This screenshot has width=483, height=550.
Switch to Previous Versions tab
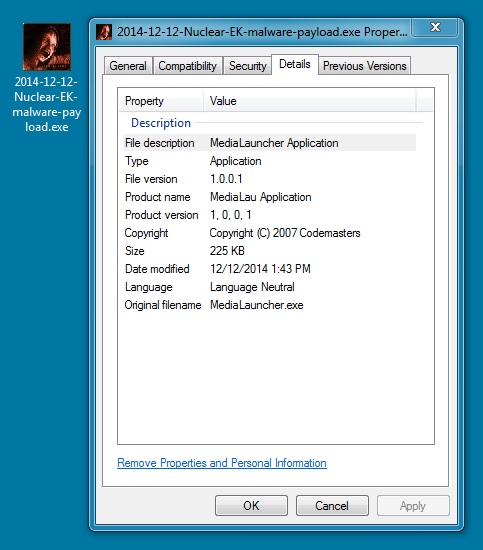pos(364,66)
